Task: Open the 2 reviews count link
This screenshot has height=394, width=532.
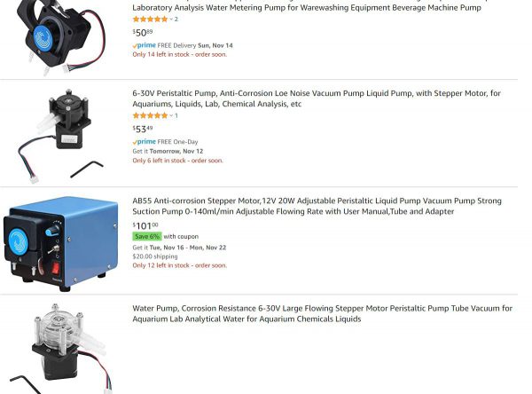Action: point(176,19)
